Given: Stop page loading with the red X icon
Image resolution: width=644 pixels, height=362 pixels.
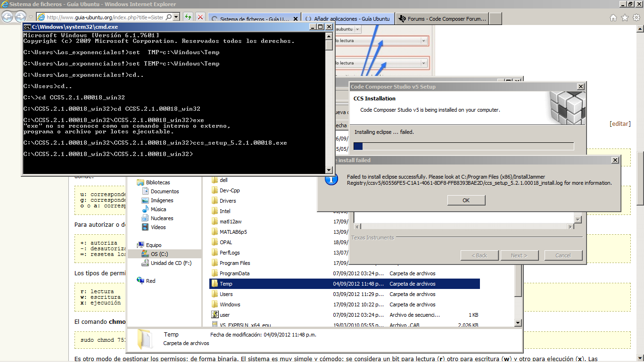Looking at the screenshot, I should (200, 17).
